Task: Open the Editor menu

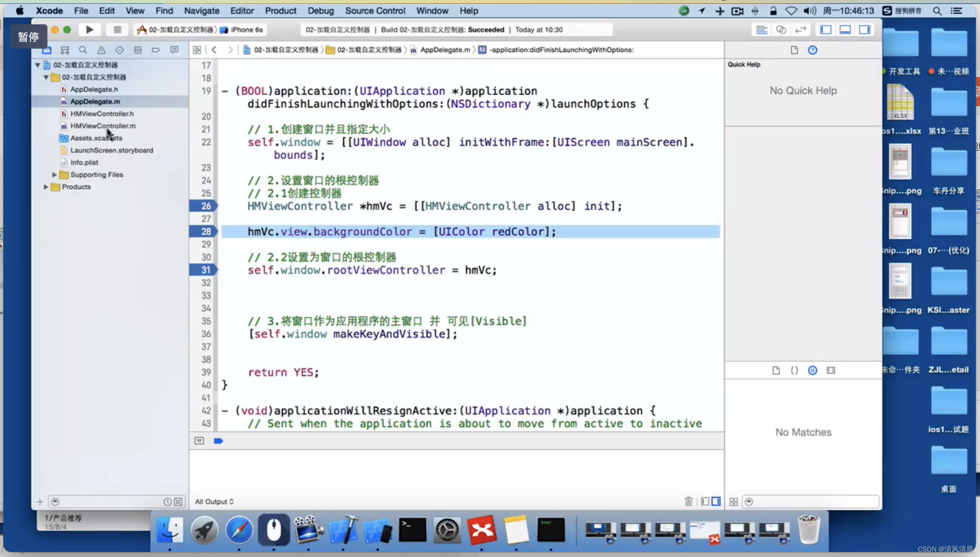Action: click(x=242, y=10)
